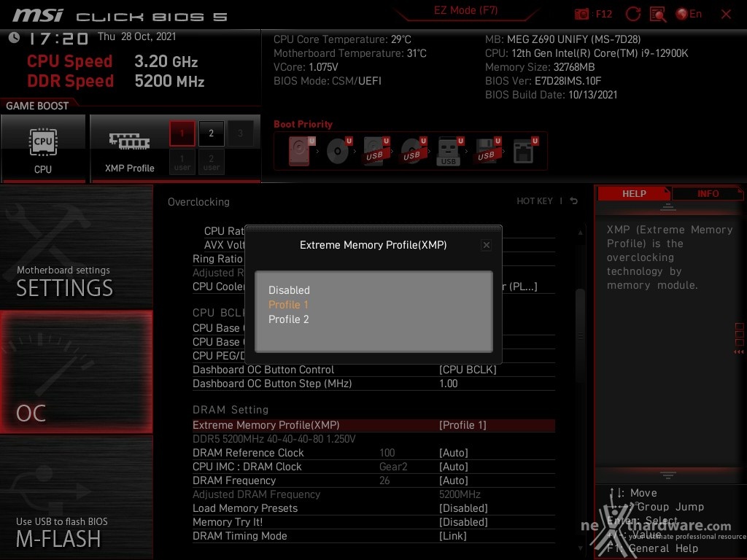Click the 17:20 system clock

(58, 38)
